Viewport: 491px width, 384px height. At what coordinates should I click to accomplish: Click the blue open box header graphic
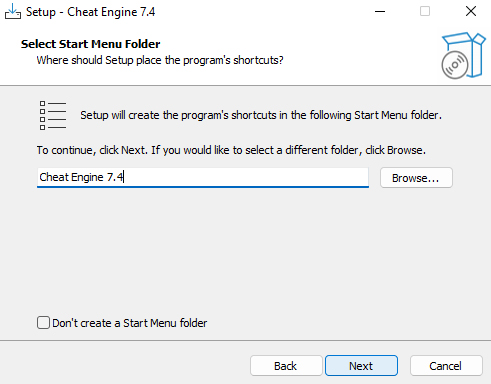tap(464, 55)
